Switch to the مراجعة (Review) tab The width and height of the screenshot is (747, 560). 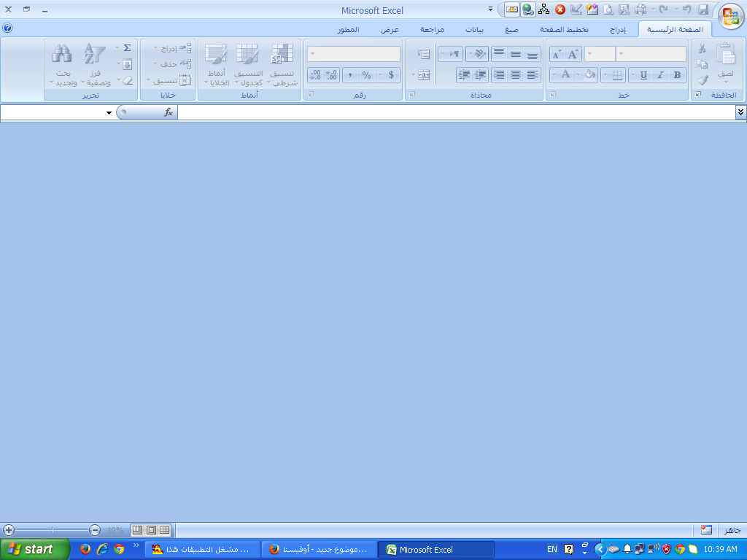[x=432, y=29]
